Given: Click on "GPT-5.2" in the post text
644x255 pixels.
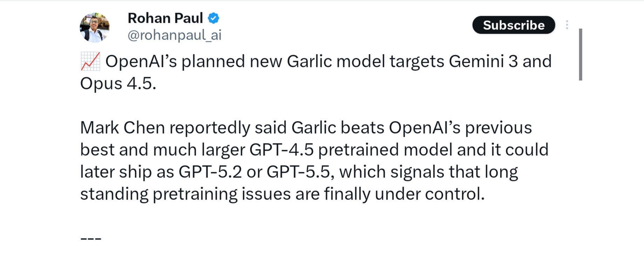Looking at the screenshot, I should tap(210, 172).
